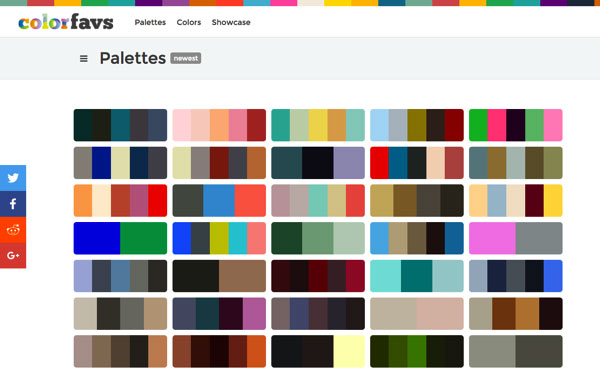600x371 pixels.
Task: Share on Facebook via sidebar icon
Action: pos(13,204)
